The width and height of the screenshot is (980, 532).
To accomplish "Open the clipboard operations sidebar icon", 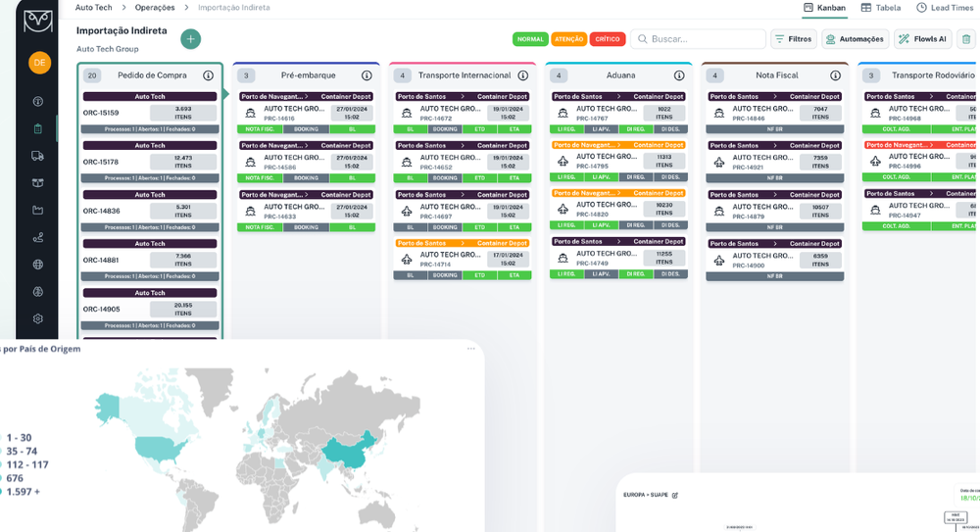I will [37, 128].
